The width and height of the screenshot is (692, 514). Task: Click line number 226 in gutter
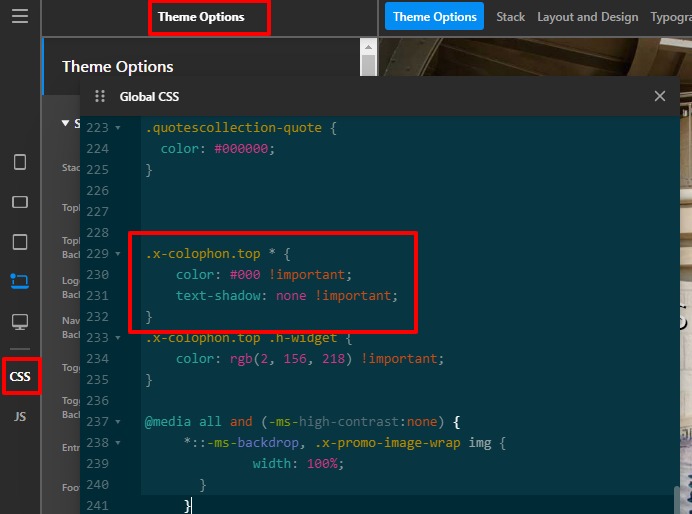click(x=98, y=191)
